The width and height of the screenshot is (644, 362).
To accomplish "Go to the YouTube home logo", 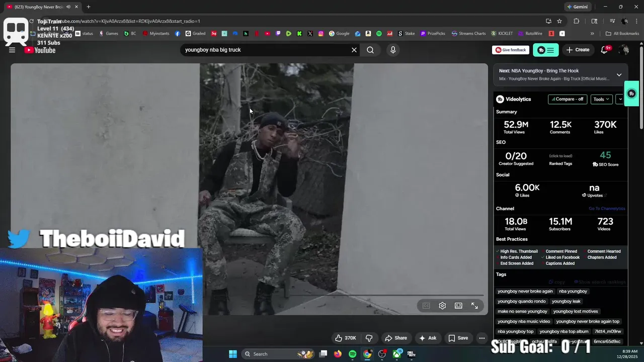I will (40, 50).
